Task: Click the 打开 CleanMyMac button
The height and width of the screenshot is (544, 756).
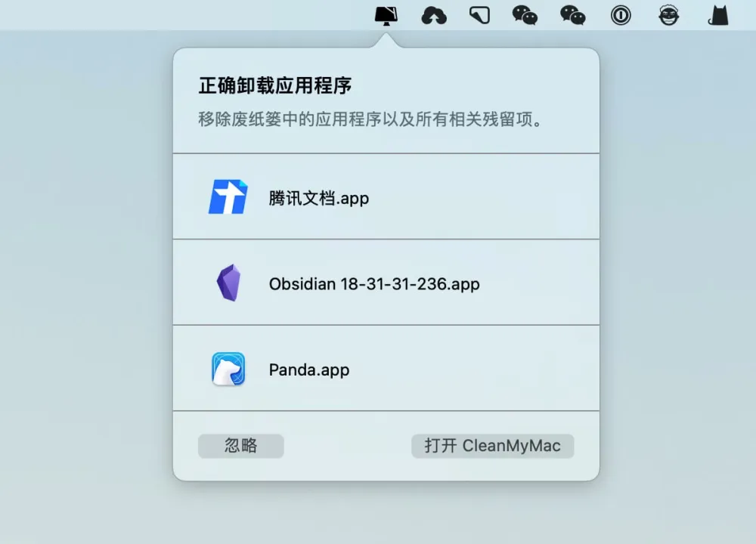Action: (492, 446)
